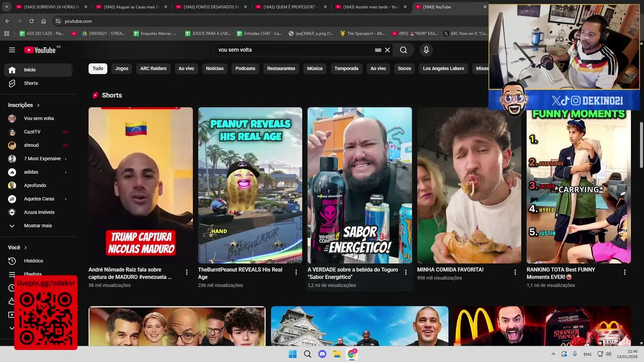
Task: Open options menu for MINHA COMIDA FAVORITA short
Action: (515, 272)
